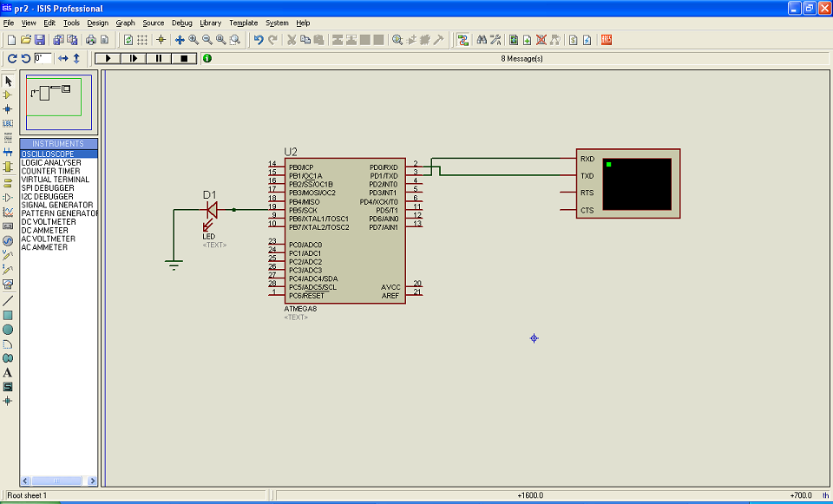Select the 2D box graphics tool

(x=8, y=316)
